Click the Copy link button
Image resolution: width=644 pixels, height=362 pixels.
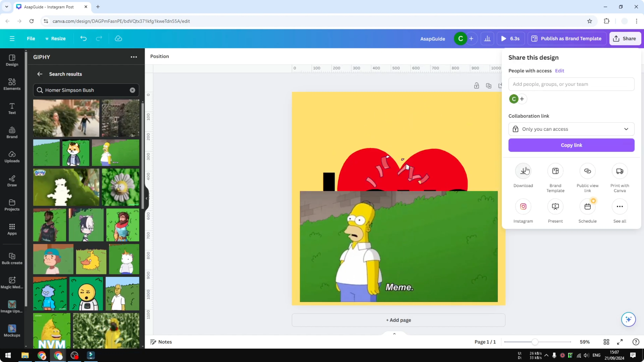[571, 145]
